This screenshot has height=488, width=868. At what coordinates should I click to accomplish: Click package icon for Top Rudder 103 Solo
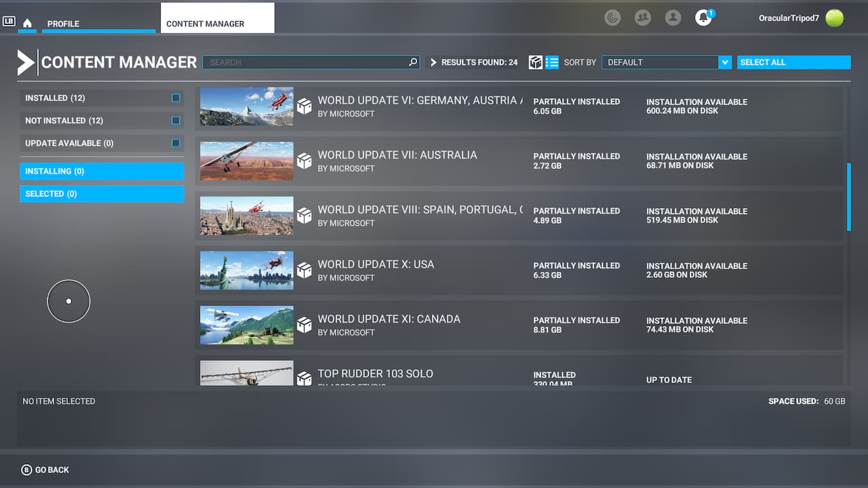click(x=304, y=378)
